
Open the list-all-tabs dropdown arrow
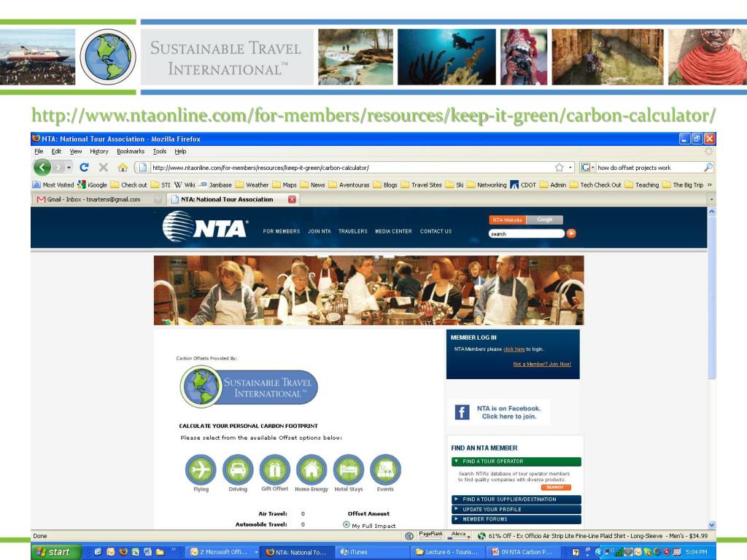711,200
